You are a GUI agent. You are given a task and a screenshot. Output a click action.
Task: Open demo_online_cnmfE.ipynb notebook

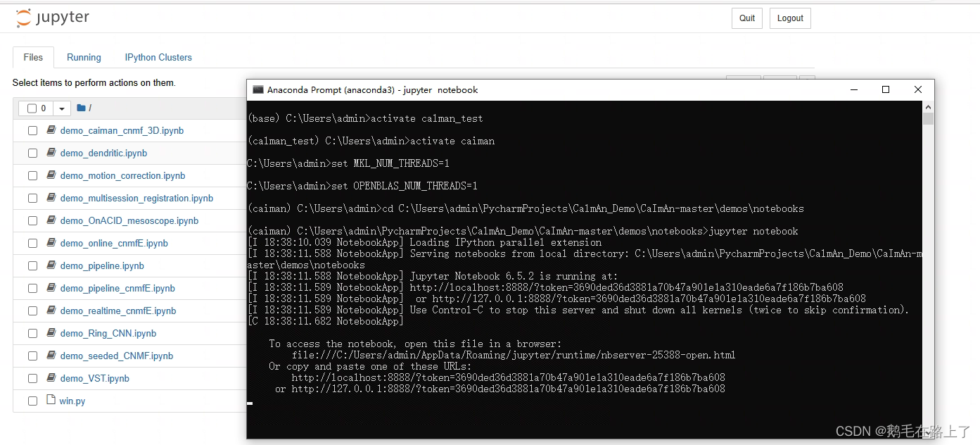tap(114, 244)
